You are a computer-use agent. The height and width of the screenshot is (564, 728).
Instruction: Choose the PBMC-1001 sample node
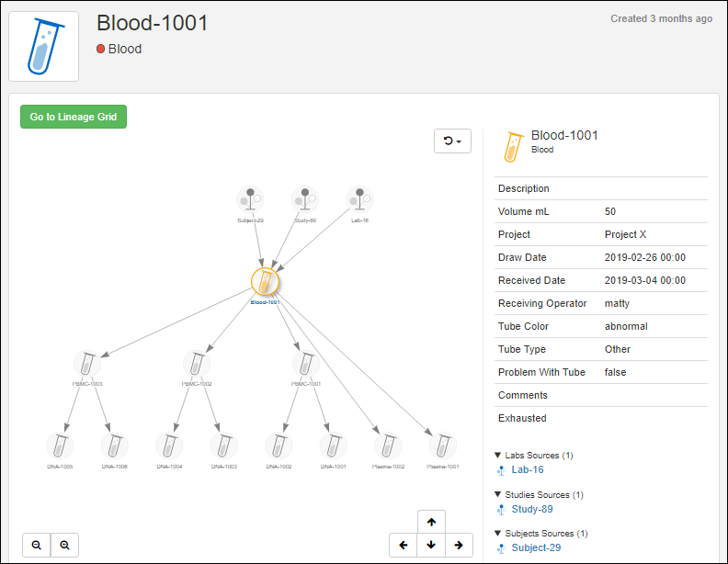tap(305, 363)
